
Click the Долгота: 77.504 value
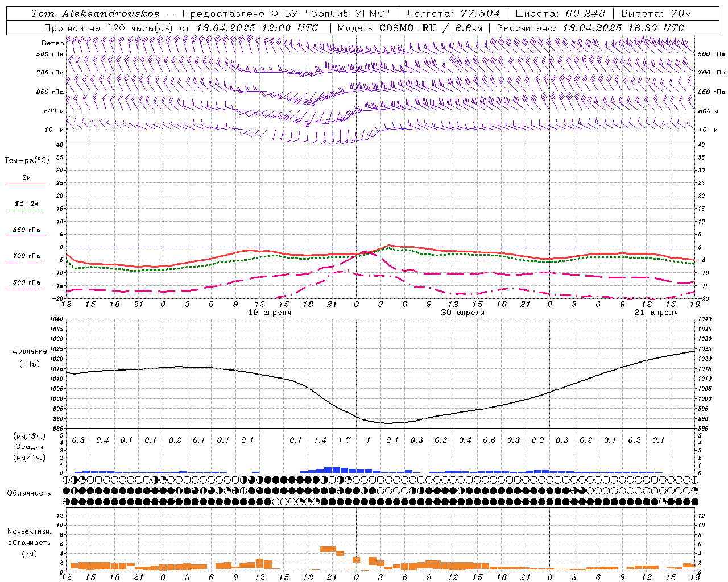(453, 14)
